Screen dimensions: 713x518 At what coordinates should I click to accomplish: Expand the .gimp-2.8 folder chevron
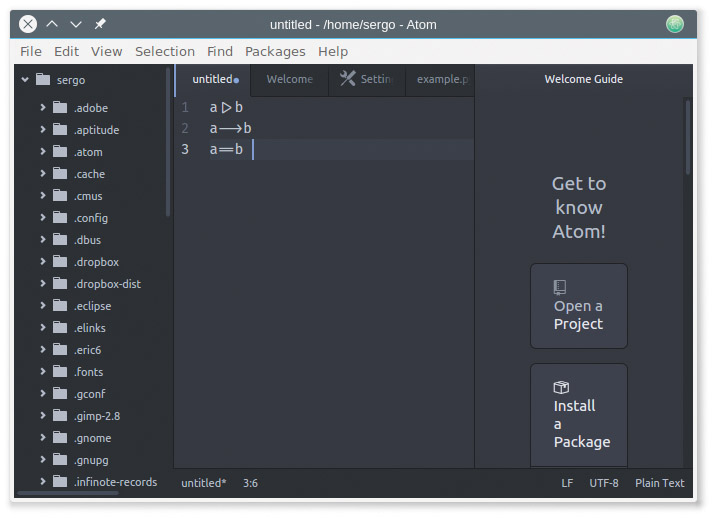tap(43, 415)
